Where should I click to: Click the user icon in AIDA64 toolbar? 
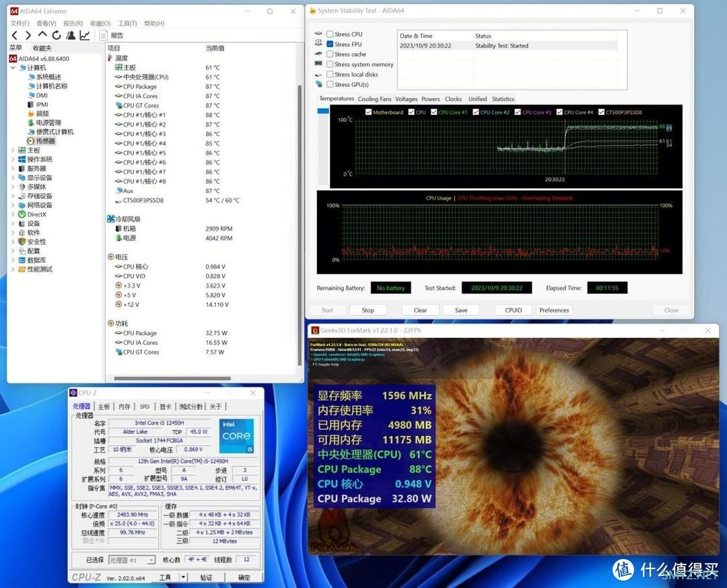[x=71, y=35]
